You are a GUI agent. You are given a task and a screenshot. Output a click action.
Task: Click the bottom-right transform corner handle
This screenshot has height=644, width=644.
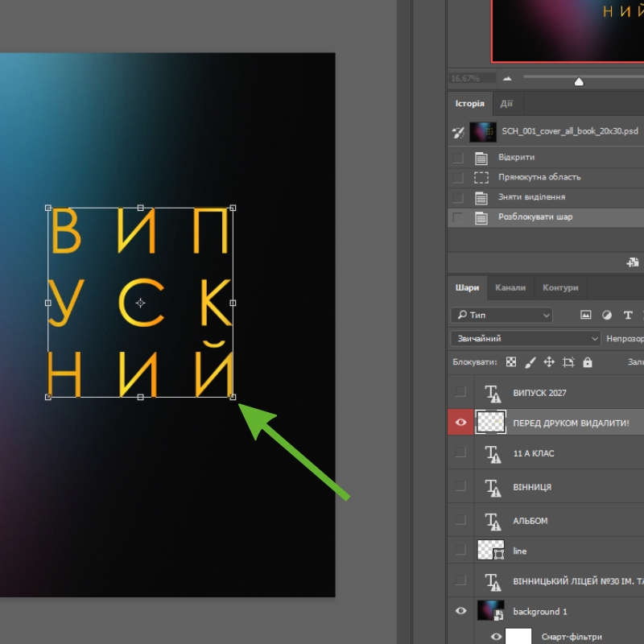[x=233, y=397]
